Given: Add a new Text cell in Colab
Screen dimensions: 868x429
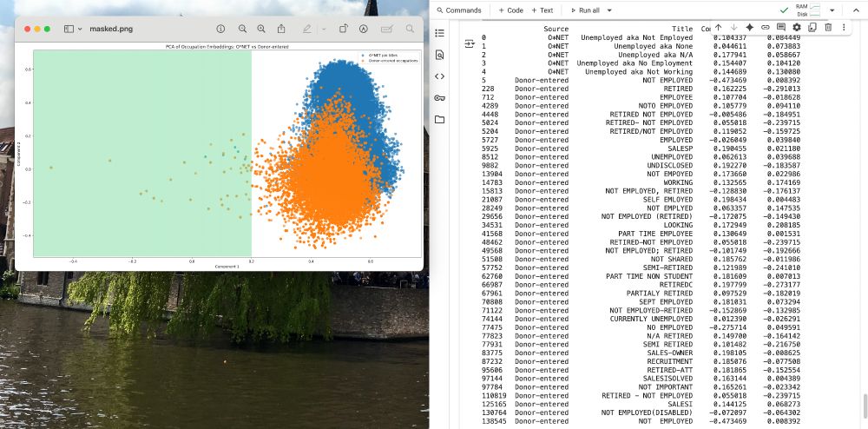Looking at the screenshot, I should (542, 10).
